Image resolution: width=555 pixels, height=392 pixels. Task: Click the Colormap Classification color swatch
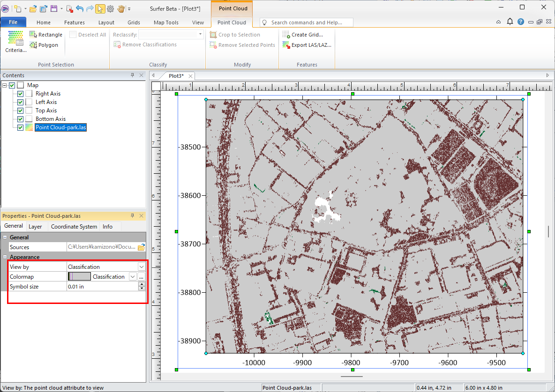point(79,277)
